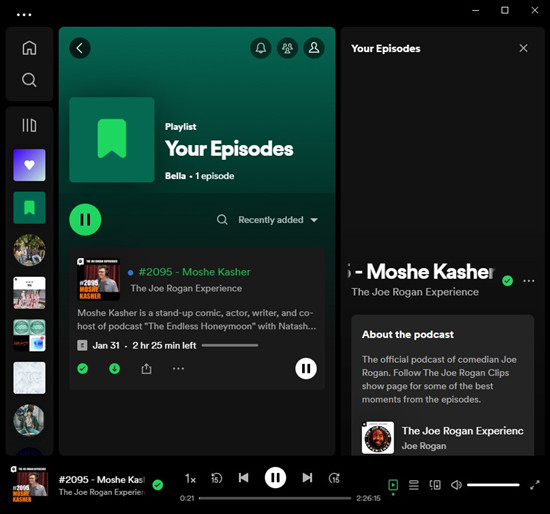Click the Your Episodes bookmark cover image
The image size is (550, 514).
coord(112,140)
